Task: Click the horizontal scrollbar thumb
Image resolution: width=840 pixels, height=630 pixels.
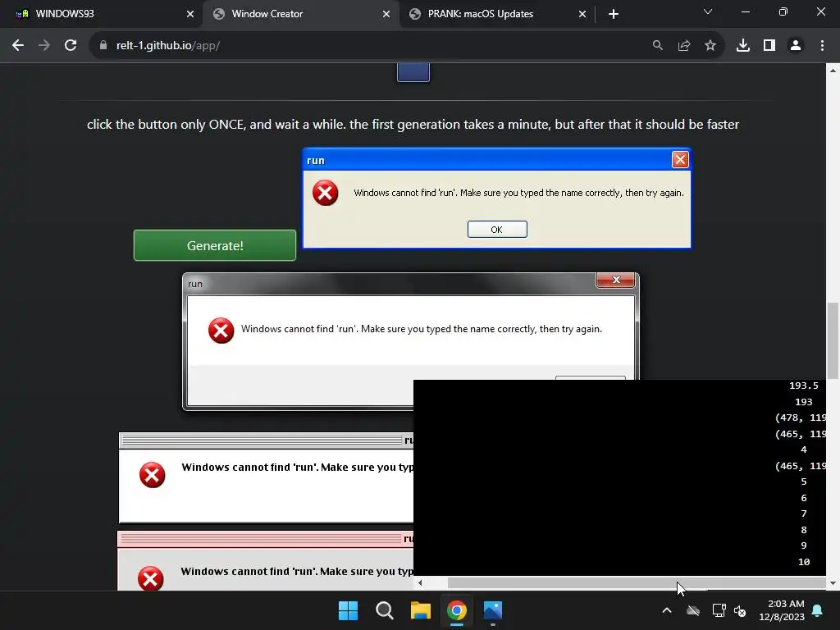Action: (x=636, y=582)
